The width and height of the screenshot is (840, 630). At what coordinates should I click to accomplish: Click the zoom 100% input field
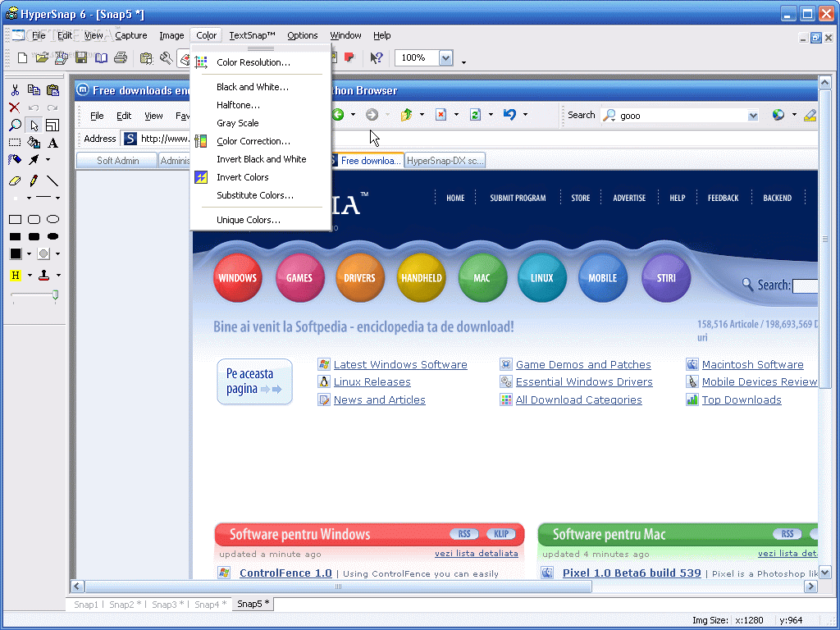click(x=418, y=57)
